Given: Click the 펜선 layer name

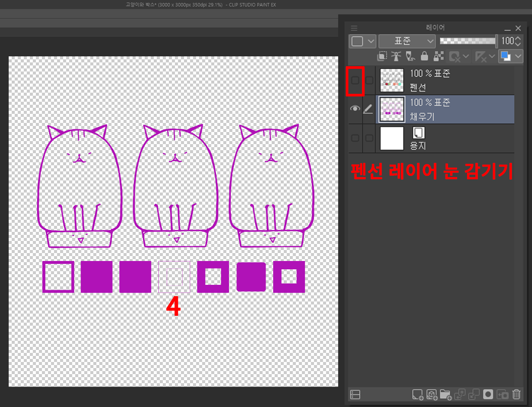Looking at the screenshot, I should (418, 87).
